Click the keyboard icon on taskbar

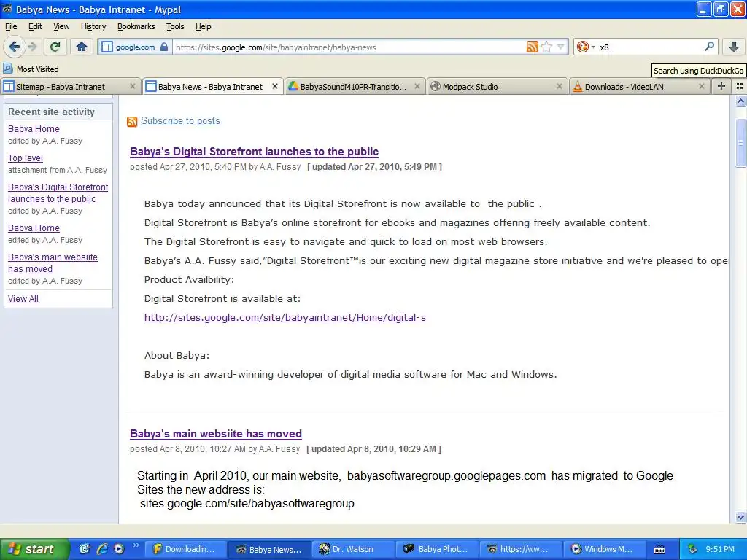[x=659, y=550]
